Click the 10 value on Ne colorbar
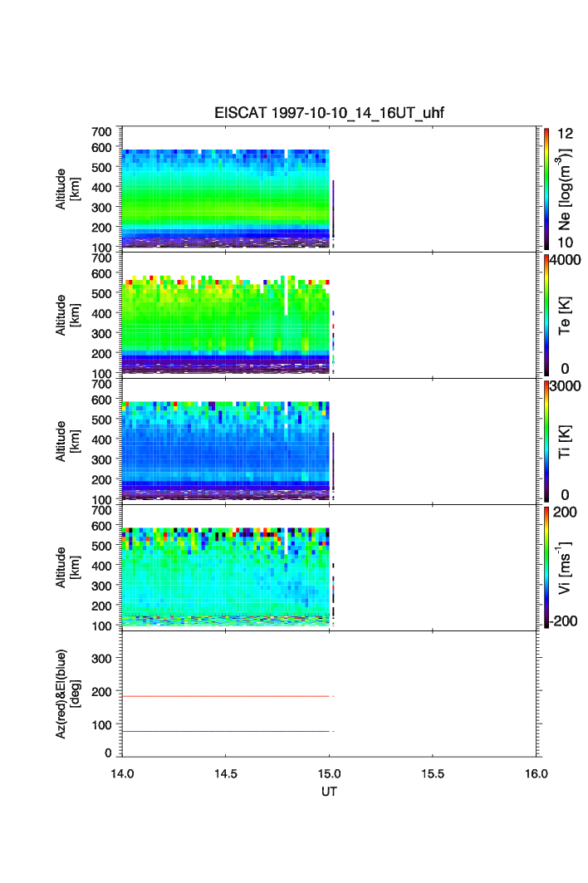Viewport: 588px width, 883px height. click(x=565, y=243)
